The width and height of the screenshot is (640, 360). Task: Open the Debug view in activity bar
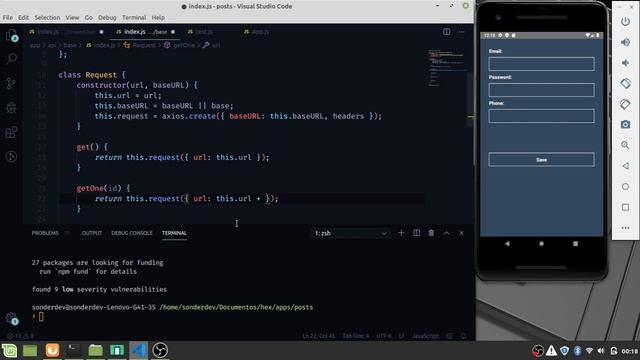pos(11,108)
